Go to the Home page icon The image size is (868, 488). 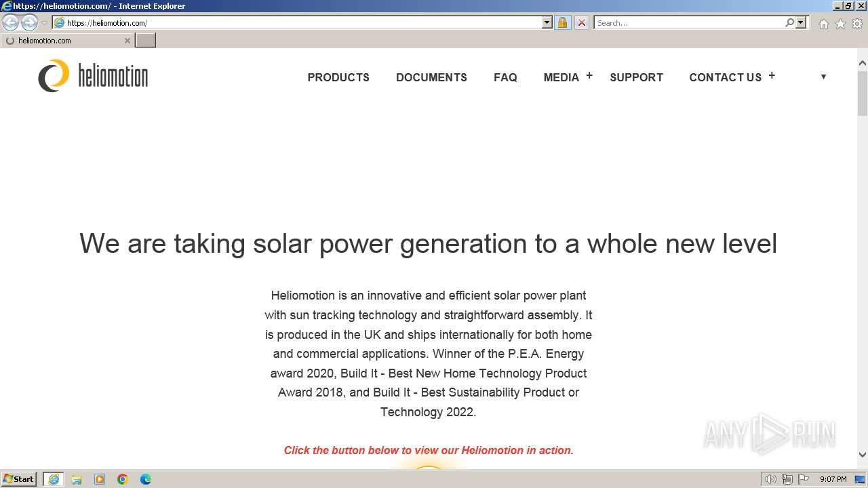[x=823, y=24]
